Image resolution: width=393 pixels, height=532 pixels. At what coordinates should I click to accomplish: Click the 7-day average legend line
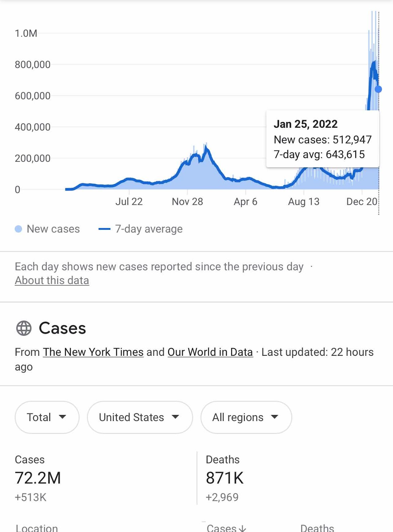[x=104, y=229]
